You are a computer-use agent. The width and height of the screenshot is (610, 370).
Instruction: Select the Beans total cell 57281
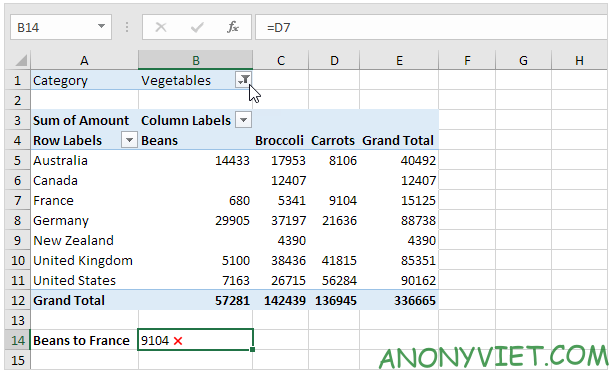click(x=196, y=300)
